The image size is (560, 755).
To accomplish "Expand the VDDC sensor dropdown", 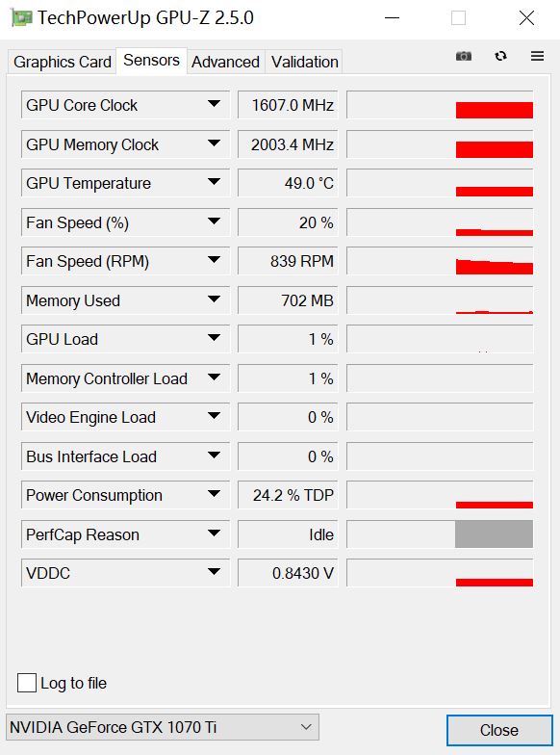I will (x=214, y=572).
